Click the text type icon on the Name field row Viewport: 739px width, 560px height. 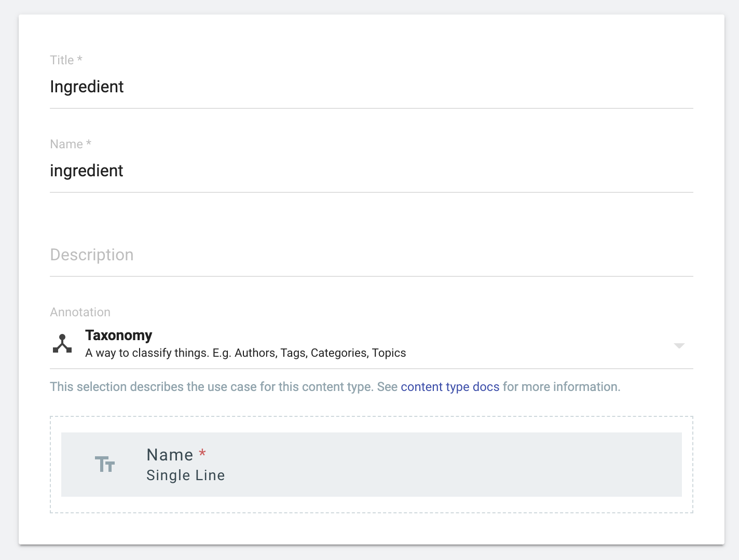(105, 464)
